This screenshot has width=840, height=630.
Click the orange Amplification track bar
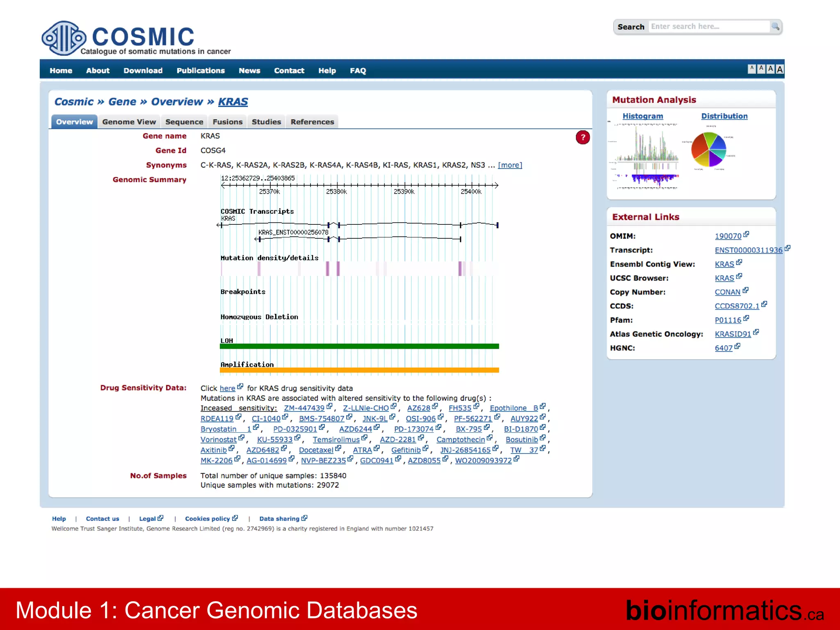click(359, 370)
